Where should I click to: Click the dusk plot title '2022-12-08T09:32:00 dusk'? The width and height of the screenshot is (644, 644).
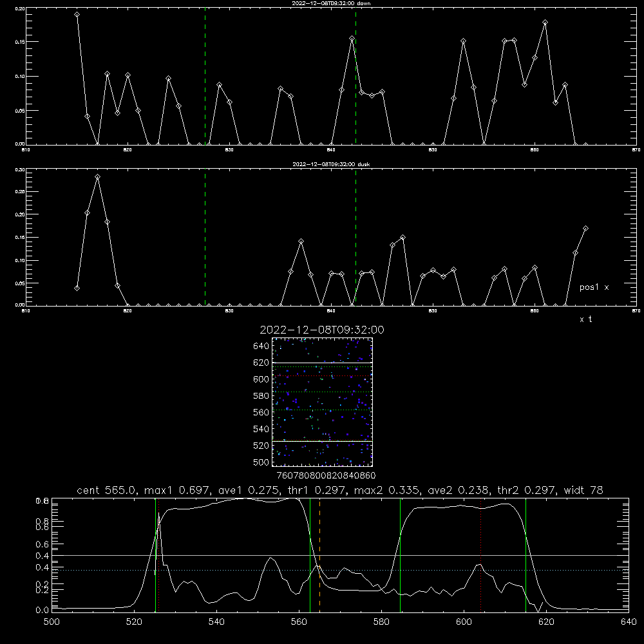pyautogui.click(x=331, y=164)
